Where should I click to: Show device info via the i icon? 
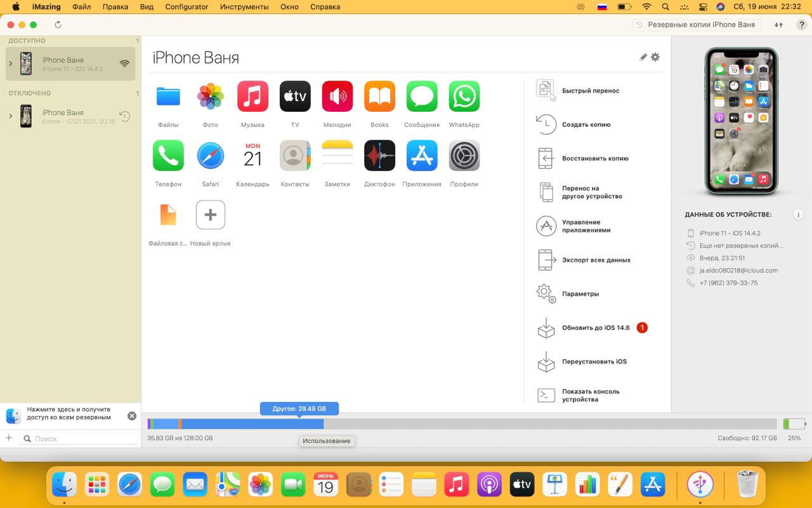coord(799,215)
